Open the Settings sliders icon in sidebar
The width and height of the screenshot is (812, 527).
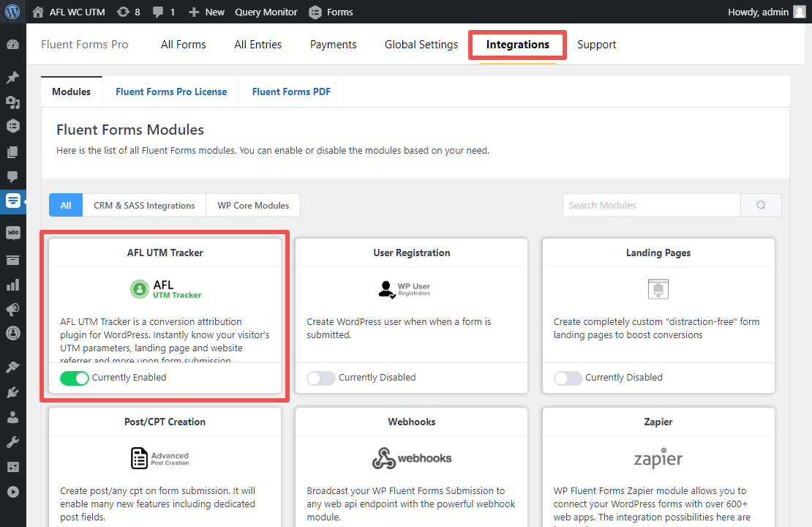pos(13,467)
